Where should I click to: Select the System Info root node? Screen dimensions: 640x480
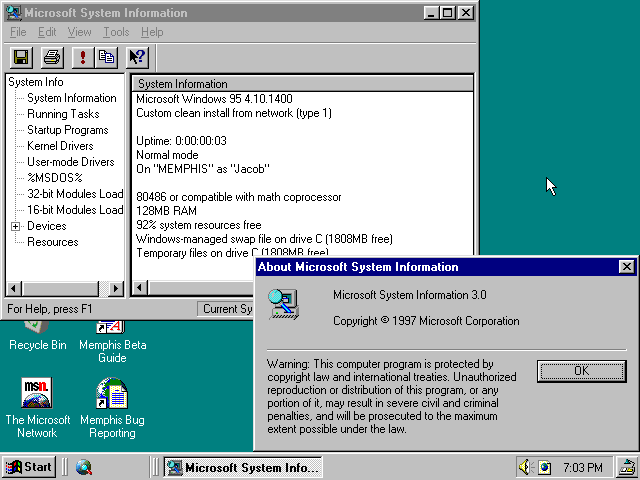(x=36, y=82)
